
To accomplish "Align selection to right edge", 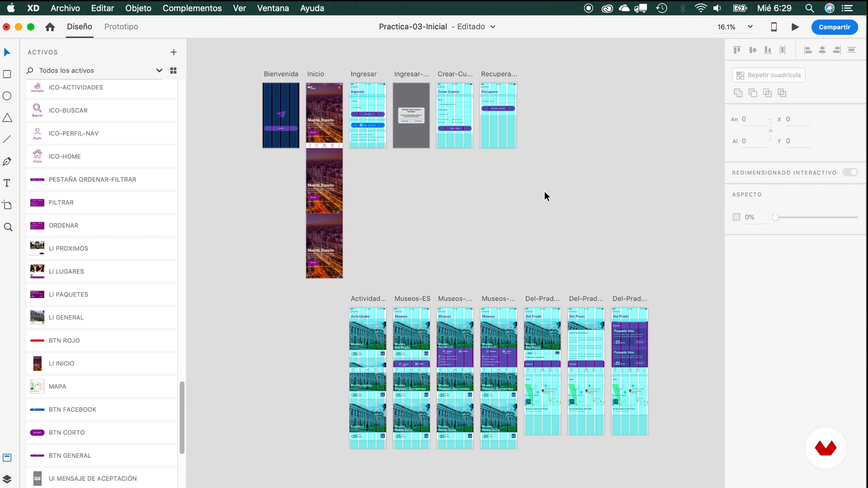I will pos(837,50).
